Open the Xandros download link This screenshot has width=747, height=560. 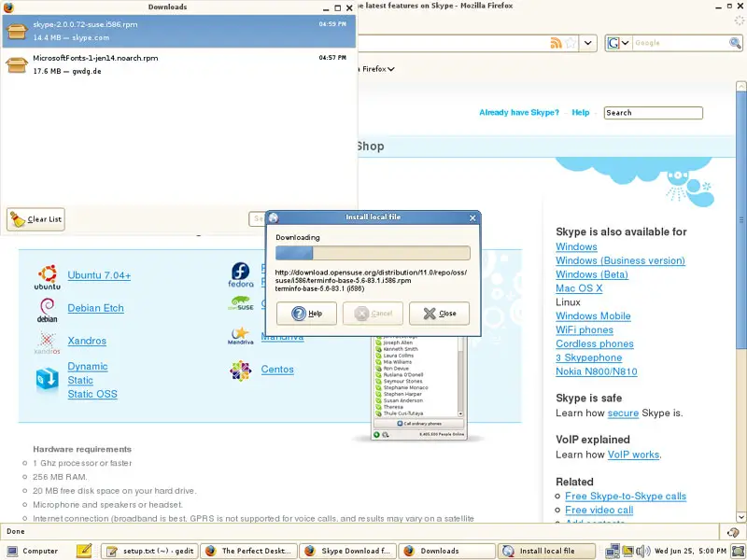87,341
